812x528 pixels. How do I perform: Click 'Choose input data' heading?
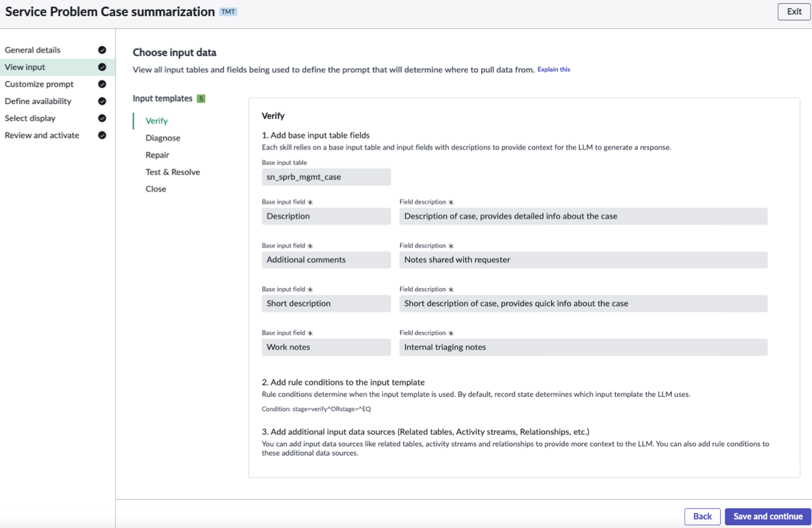[x=175, y=53]
